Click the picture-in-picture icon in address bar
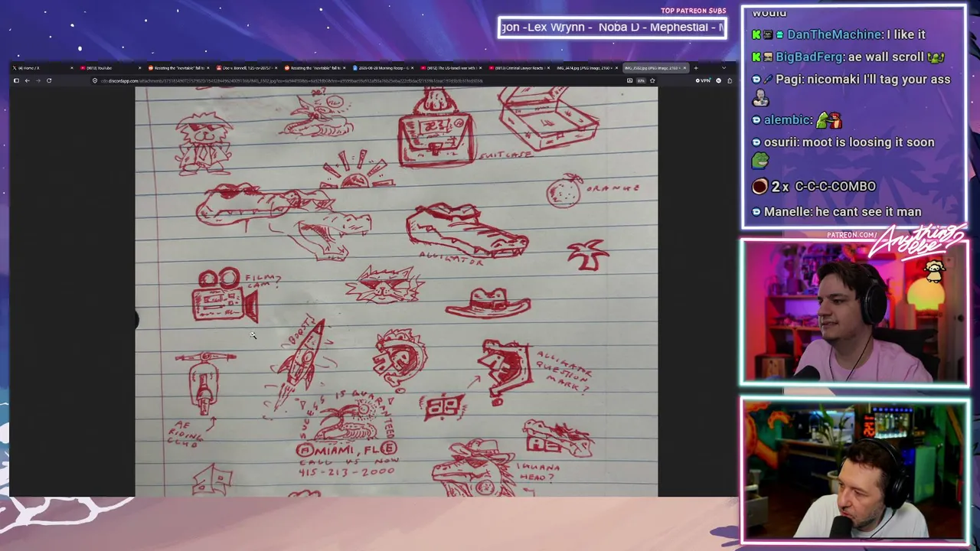Image resolution: width=980 pixels, height=551 pixels. (629, 80)
